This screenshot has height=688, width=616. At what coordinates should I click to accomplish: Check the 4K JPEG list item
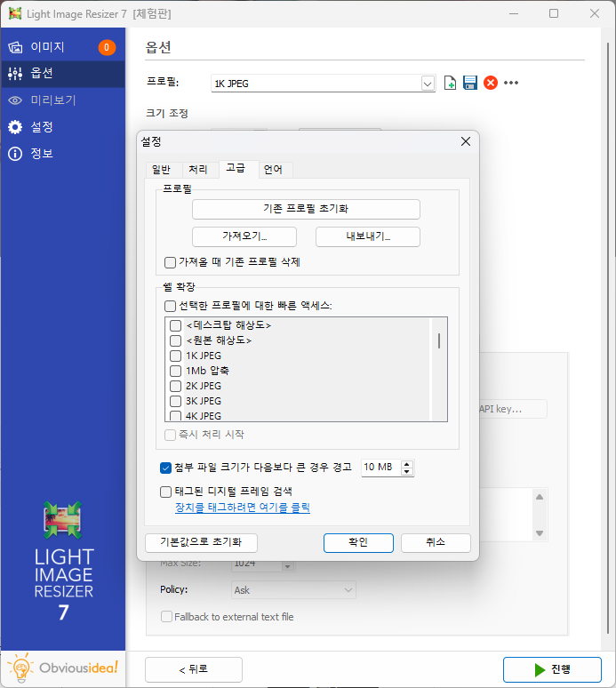click(x=175, y=415)
